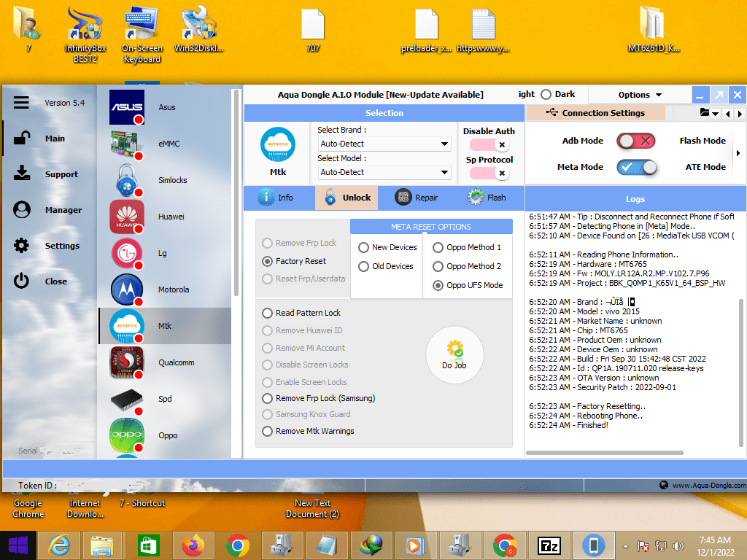The width and height of the screenshot is (747, 560).
Task: Select the Spd chip icon
Action: click(127, 400)
